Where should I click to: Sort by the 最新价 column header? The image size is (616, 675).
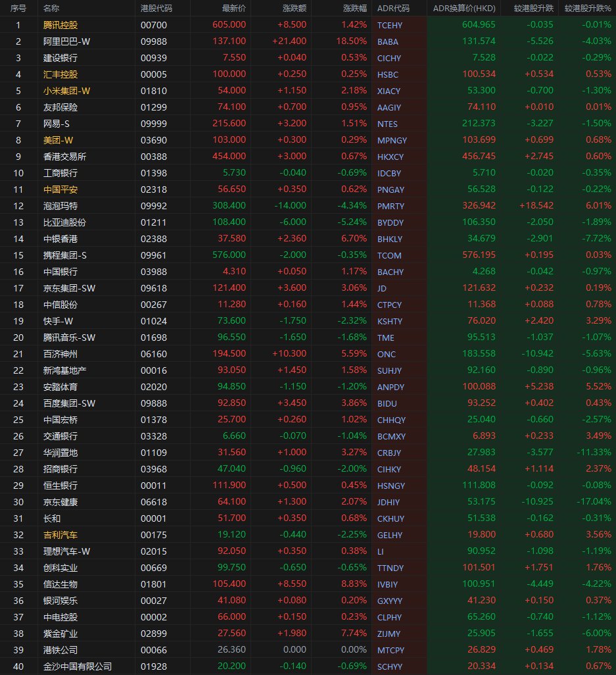click(233, 8)
